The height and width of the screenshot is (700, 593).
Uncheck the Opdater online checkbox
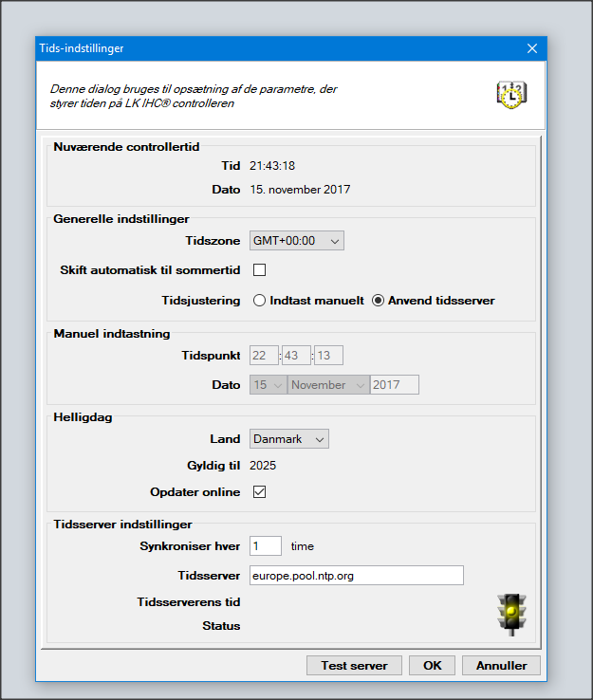click(259, 492)
